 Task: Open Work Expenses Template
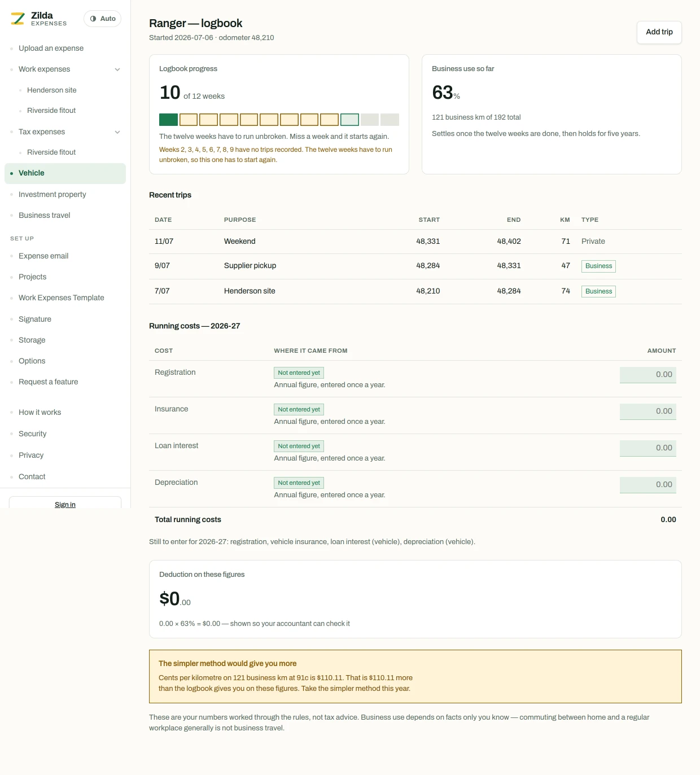[62, 298]
